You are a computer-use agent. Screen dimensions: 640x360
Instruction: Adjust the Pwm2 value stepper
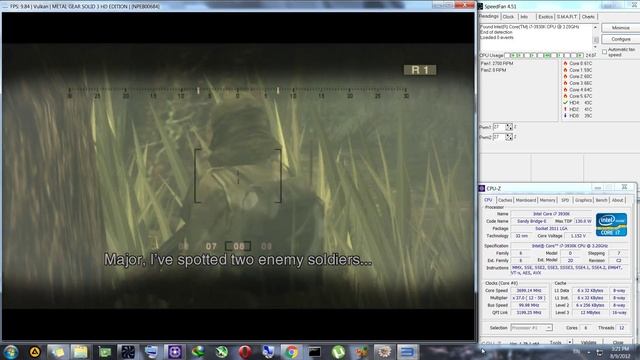pyautogui.click(x=509, y=137)
